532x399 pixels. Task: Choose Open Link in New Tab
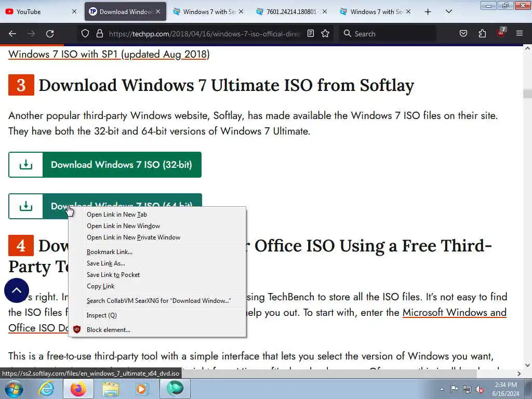pyautogui.click(x=157, y=215)
